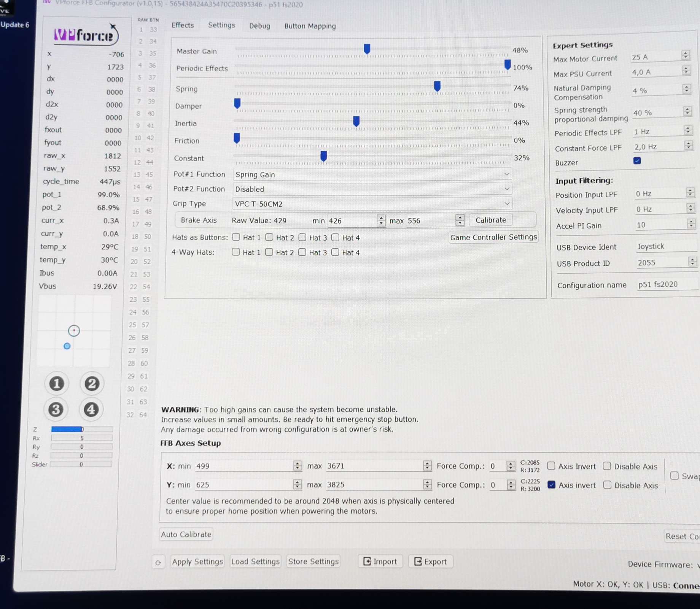This screenshot has width=700, height=609.
Task: Click the Y axis min input field
Action: (245, 485)
